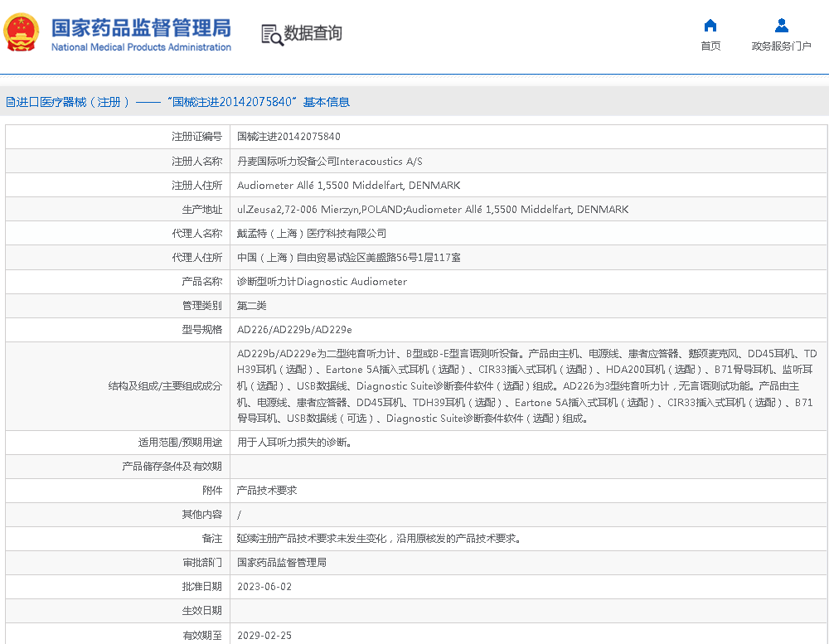Click the national emblem logo
Viewport: 829px width, 644px height.
click(20, 33)
